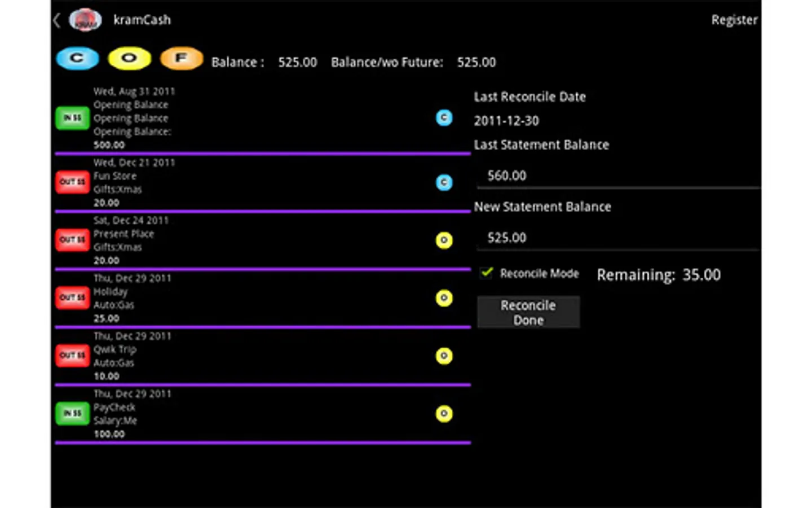Screen dimensions: 812x508
Task: Toggle cleared status on Opening Balance transaction
Action: point(444,117)
